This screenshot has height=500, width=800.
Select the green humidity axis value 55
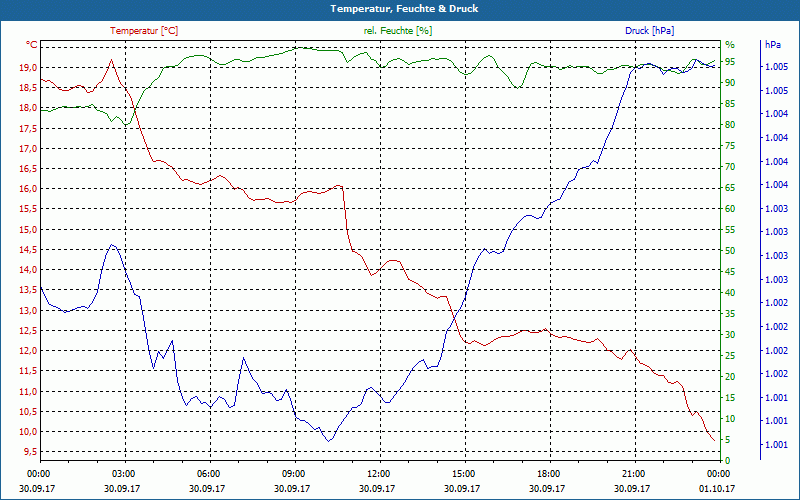pyautogui.click(x=730, y=230)
